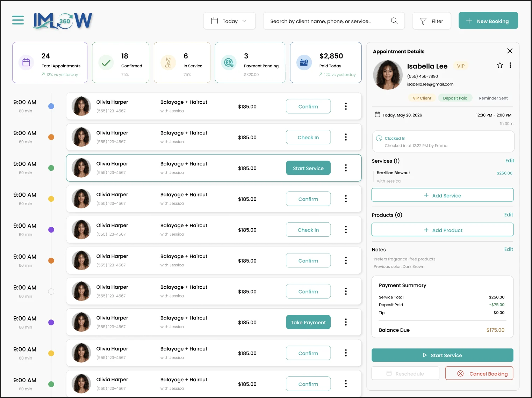The height and width of the screenshot is (398, 532).
Task: Click the Balance Due amount $175.00
Action: click(495, 330)
